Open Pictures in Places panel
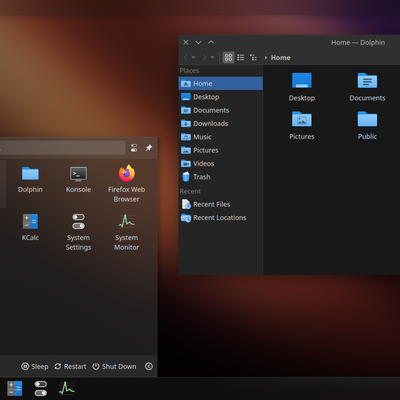Viewport: 400px width, 400px height. [x=221, y=150]
